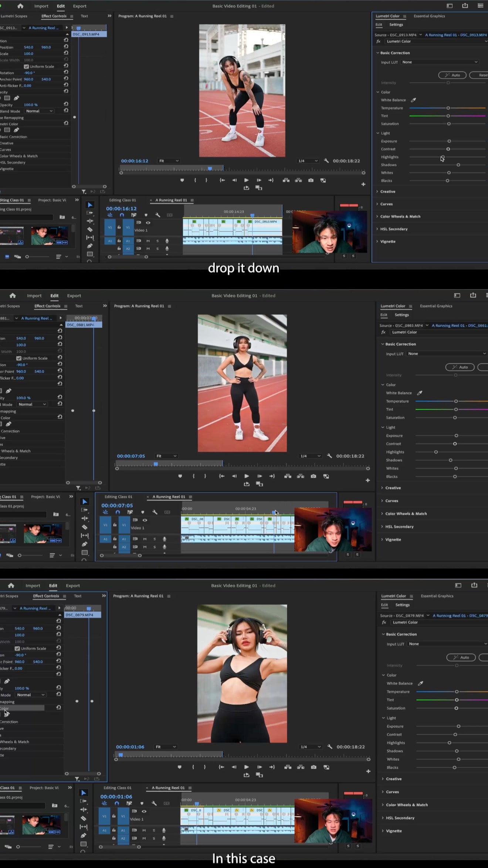Open the Export tab in the DSC_0881 window
This screenshot has height=868, width=488.
point(74,296)
